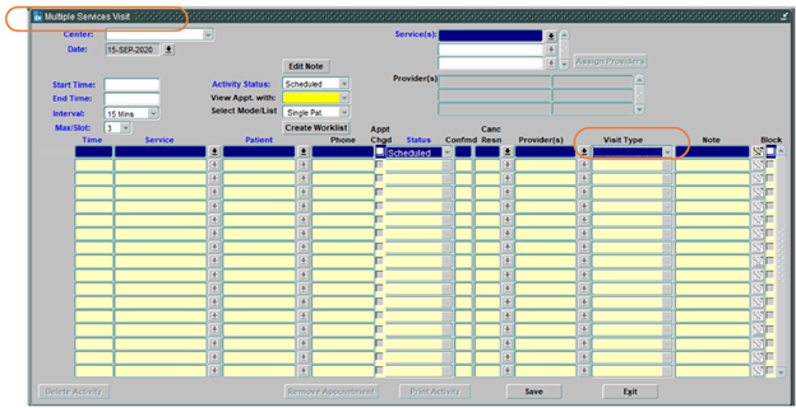796x408 pixels.
Task: Open the Date picker icon beside 15-SEP-2020
Action: 169,48
